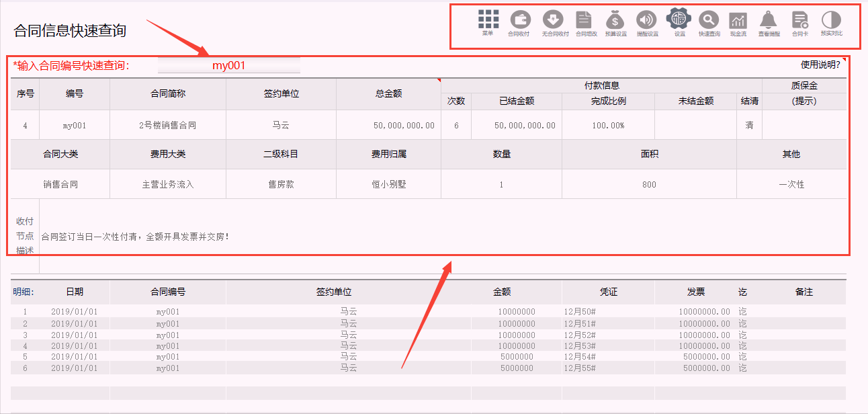
Task: Select the 提醒设置 speaker icon
Action: 646,20
